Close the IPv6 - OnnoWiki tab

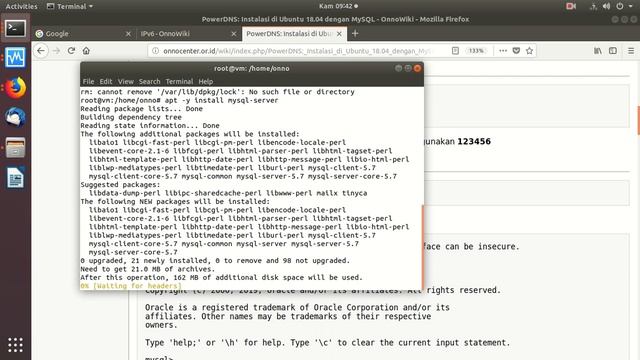[234, 34]
